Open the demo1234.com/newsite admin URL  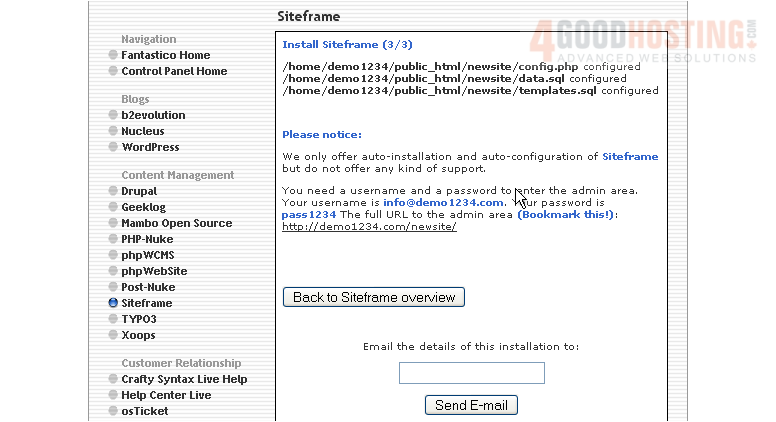(x=369, y=227)
